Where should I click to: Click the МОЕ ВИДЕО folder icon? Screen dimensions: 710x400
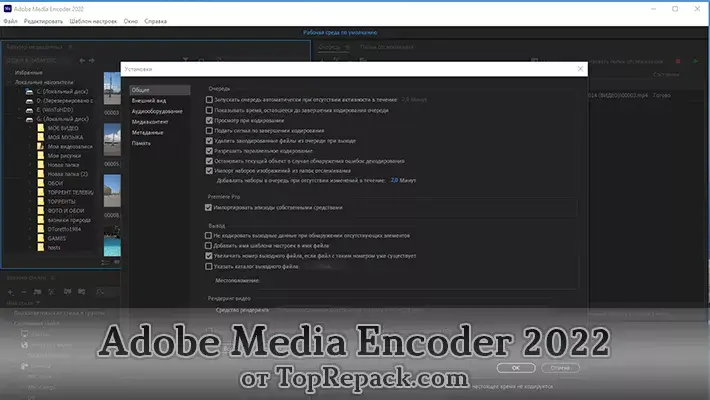pos(41,128)
